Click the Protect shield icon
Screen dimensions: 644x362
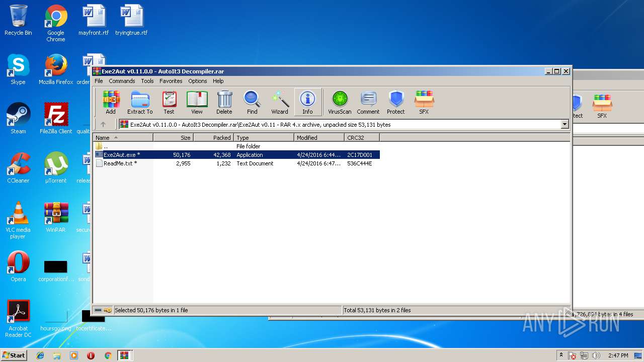point(396,103)
